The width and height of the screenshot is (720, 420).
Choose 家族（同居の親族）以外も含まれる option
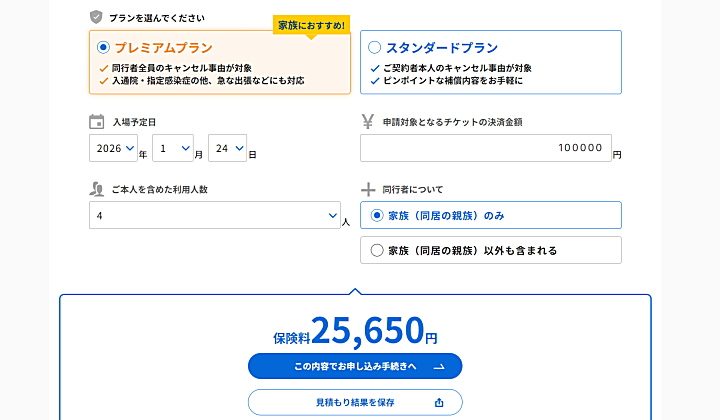(377, 250)
